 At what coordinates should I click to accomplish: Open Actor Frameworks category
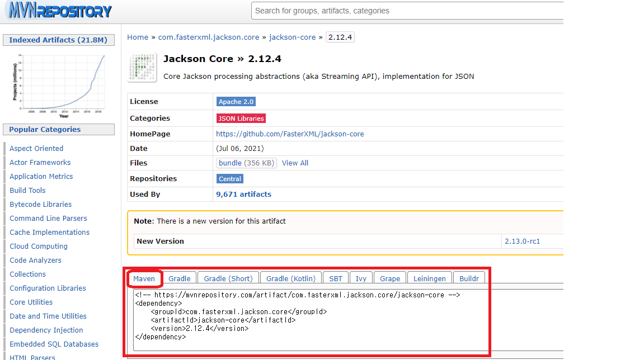click(40, 163)
